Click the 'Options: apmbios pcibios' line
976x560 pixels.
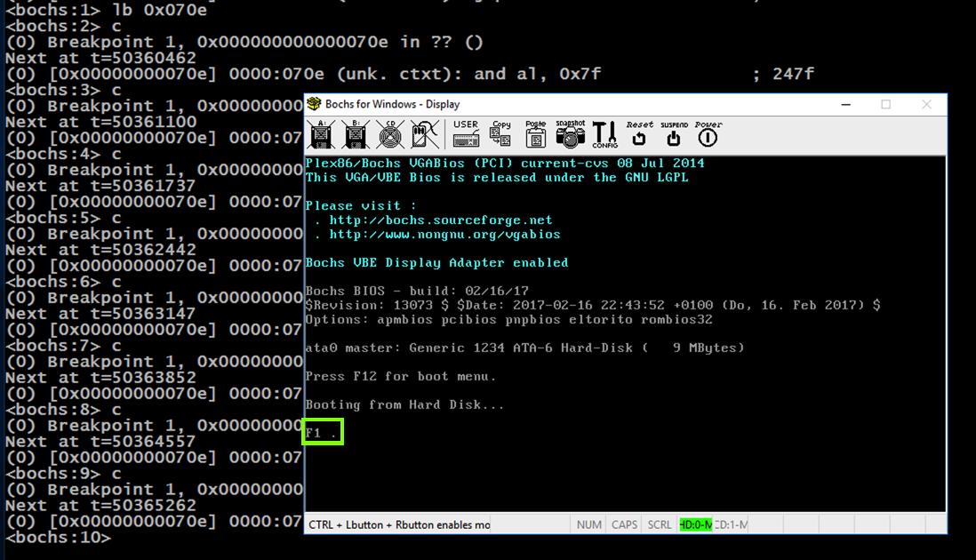(508, 319)
